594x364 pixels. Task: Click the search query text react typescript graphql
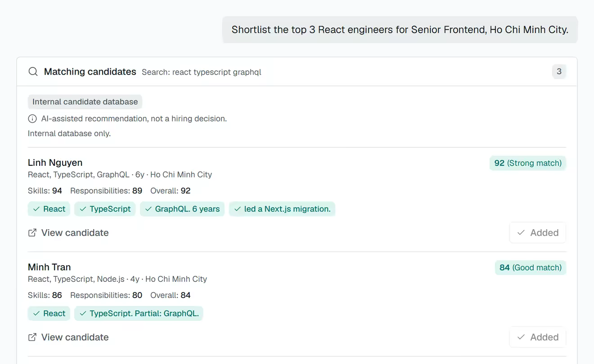pyautogui.click(x=202, y=72)
